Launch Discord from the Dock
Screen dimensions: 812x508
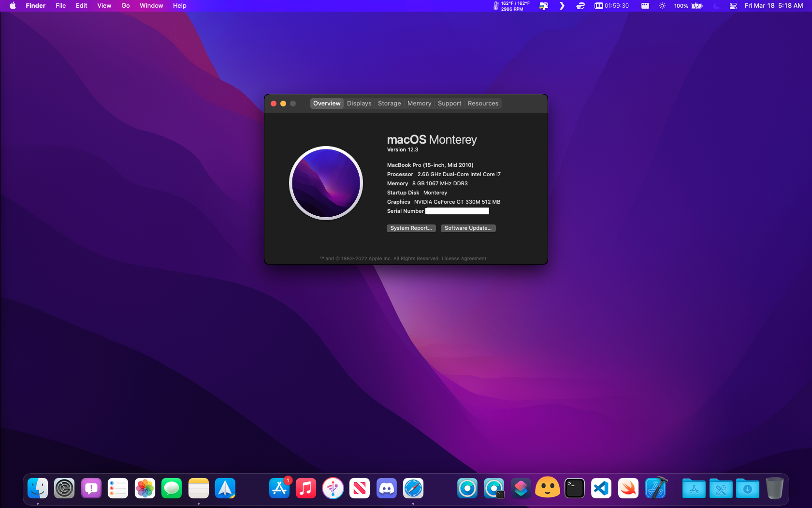point(387,488)
